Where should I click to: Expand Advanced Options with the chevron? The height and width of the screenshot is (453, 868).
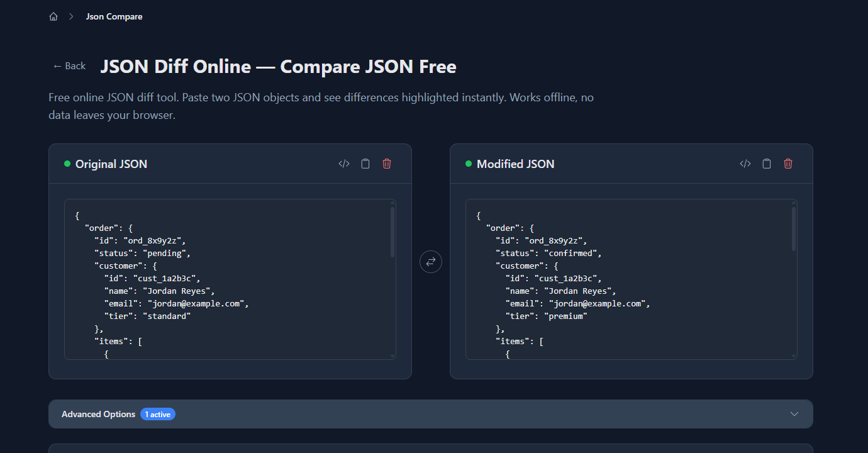(794, 414)
